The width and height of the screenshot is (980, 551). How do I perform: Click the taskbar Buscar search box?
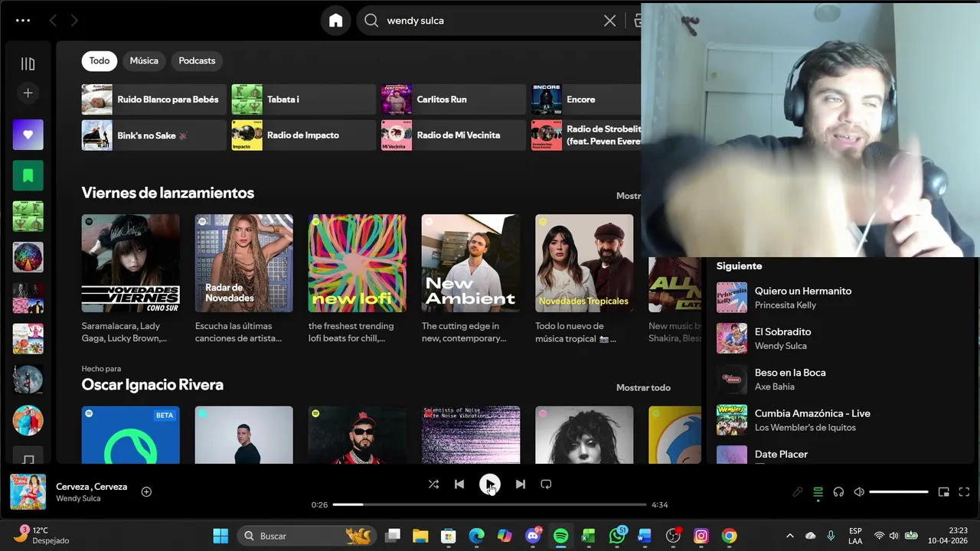pos(307,536)
